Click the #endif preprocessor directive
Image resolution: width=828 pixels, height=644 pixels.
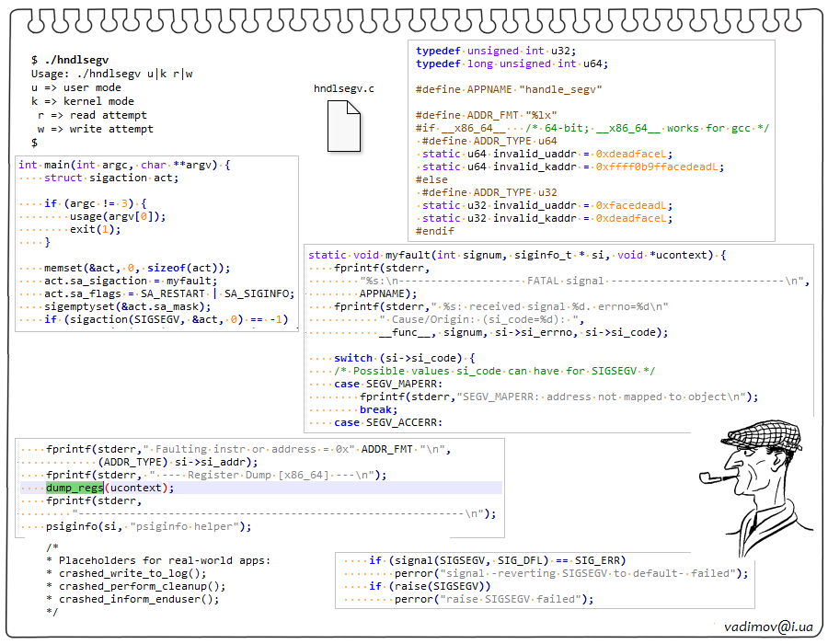click(435, 231)
